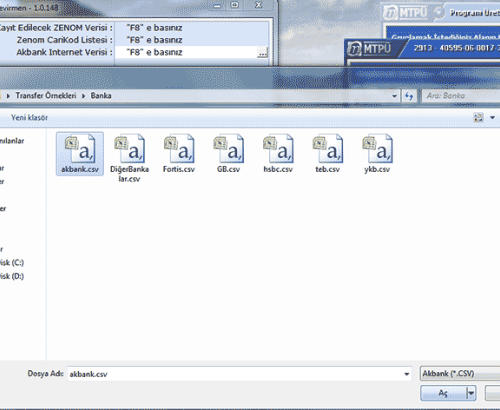This screenshot has height=410, width=500.
Task: Open the Akbank (*.CSV) file type dropdown
Action: [460, 374]
